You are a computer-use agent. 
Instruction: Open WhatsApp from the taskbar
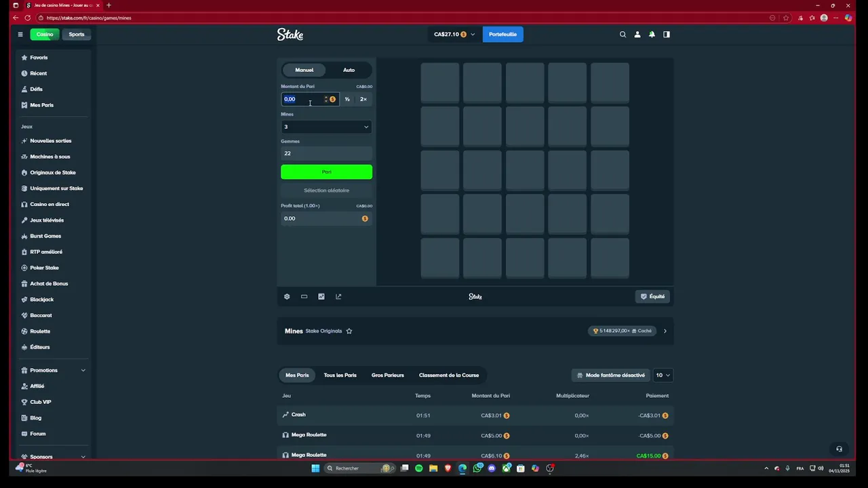click(x=477, y=468)
